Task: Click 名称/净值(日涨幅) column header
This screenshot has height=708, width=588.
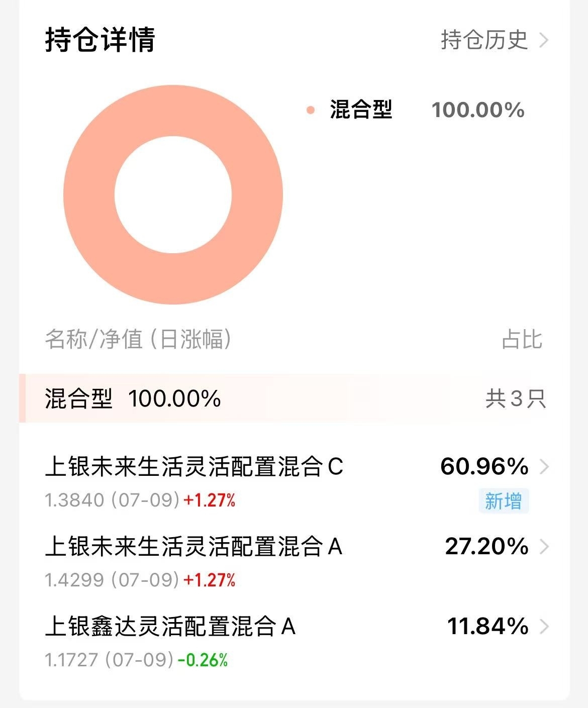Action: (x=138, y=339)
